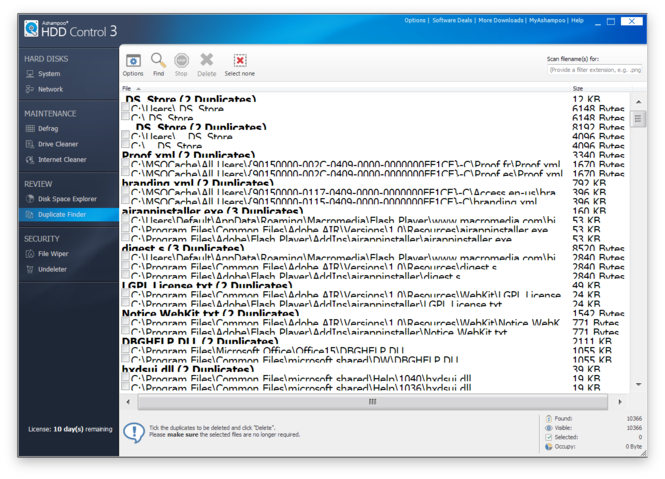Select Help\1036\hxdsui.dll file row
The height and width of the screenshot is (479, 665).
[x=373, y=388]
